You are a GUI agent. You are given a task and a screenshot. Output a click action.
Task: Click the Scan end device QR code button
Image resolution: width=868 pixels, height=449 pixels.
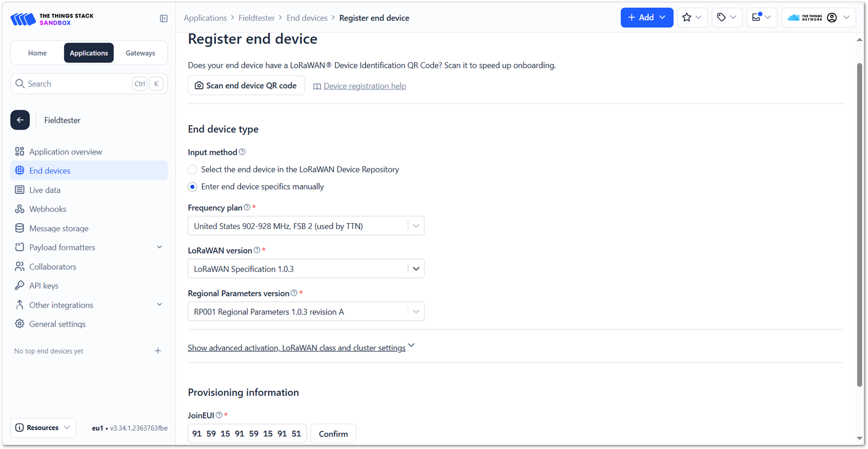click(246, 86)
